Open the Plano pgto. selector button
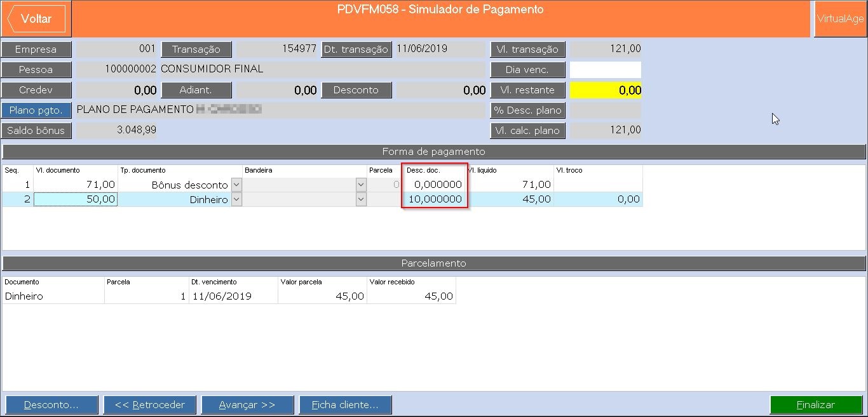Screen dimensions: 868x417 click(36, 110)
